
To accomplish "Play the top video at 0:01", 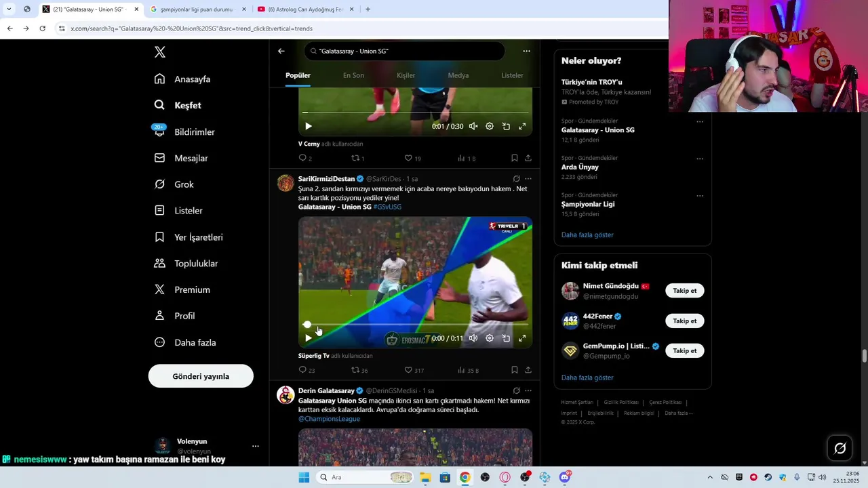I will coord(309,126).
